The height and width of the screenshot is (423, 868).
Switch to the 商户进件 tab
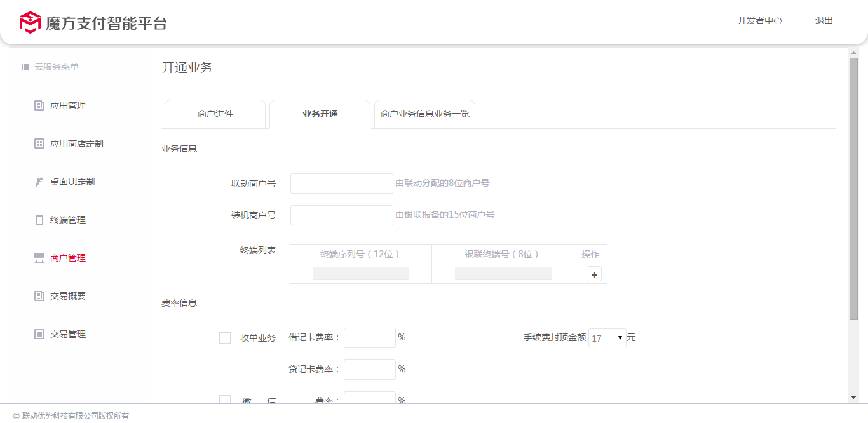click(x=215, y=114)
